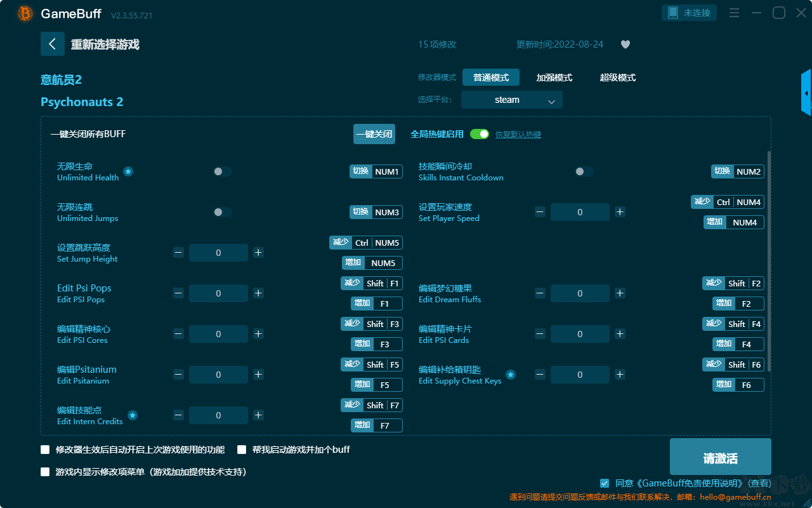Click the star badge next to Unlimited Health
Screen dimensions: 812x508
click(x=128, y=171)
